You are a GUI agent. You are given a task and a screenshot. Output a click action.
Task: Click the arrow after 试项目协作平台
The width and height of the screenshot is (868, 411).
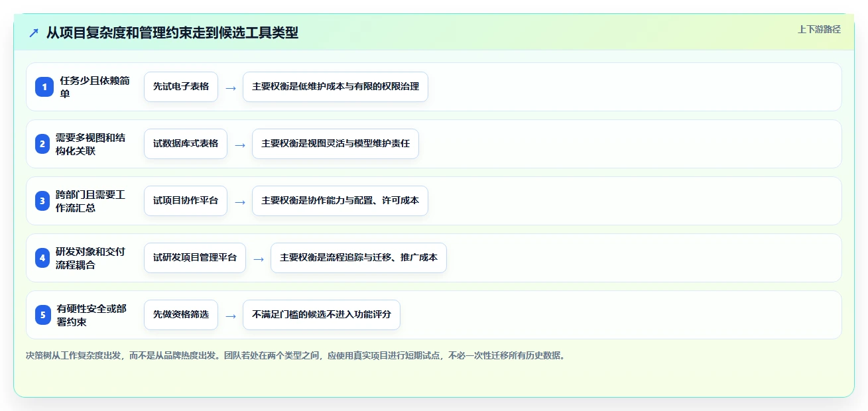[240, 202]
